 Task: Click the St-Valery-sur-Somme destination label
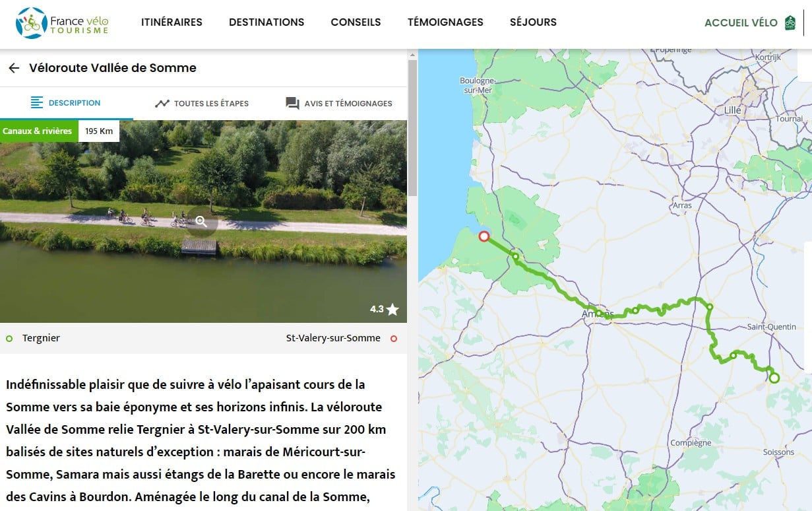coord(334,338)
